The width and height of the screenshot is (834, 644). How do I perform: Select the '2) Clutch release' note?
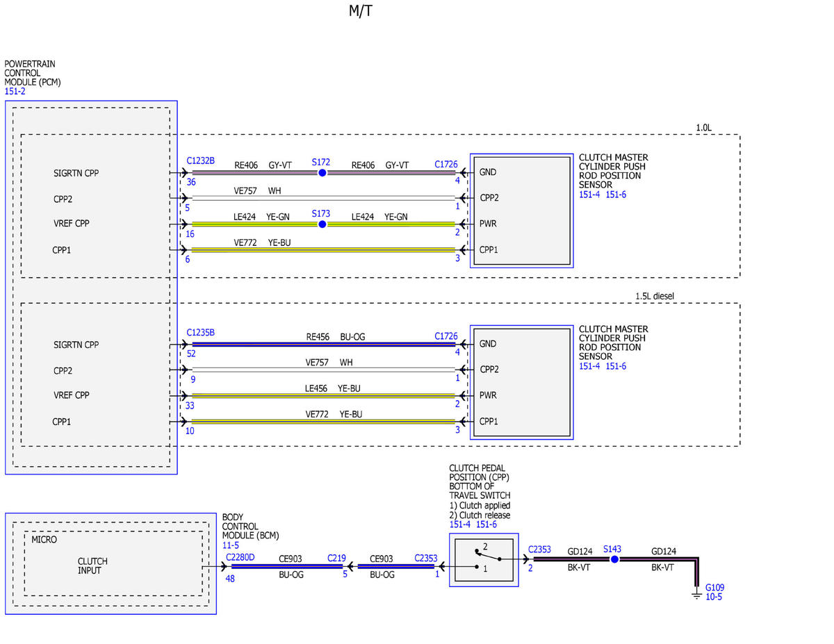(480, 515)
